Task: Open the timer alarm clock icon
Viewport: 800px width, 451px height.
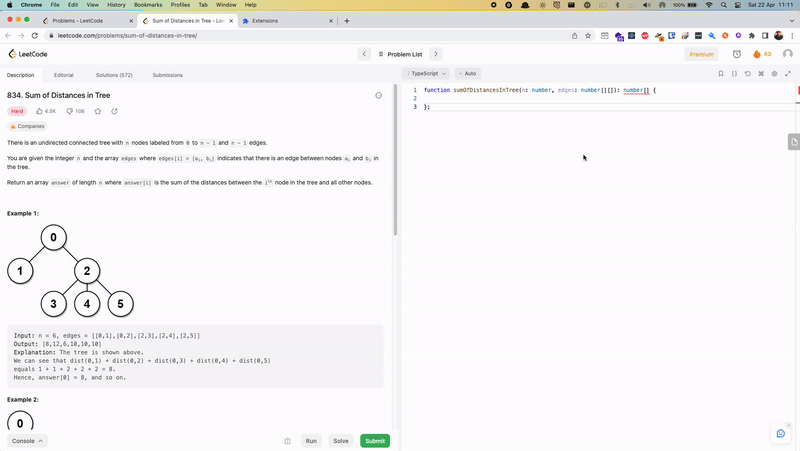Action: (737, 54)
